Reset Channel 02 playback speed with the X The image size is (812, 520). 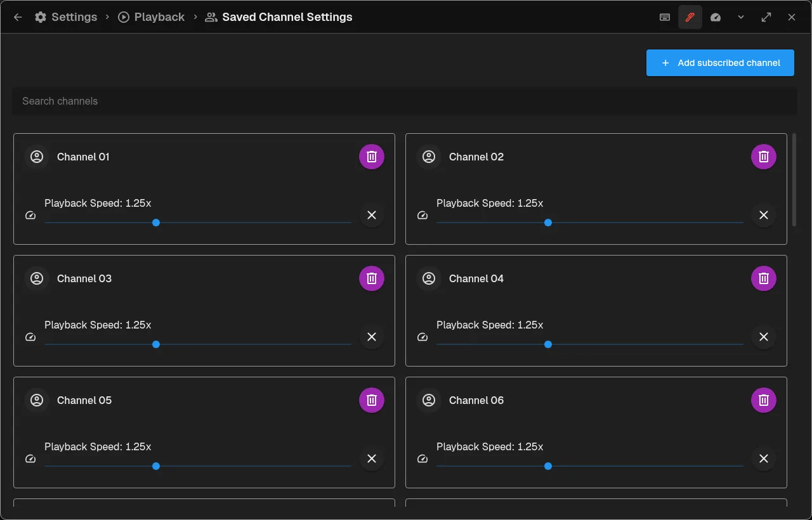(x=764, y=215)
